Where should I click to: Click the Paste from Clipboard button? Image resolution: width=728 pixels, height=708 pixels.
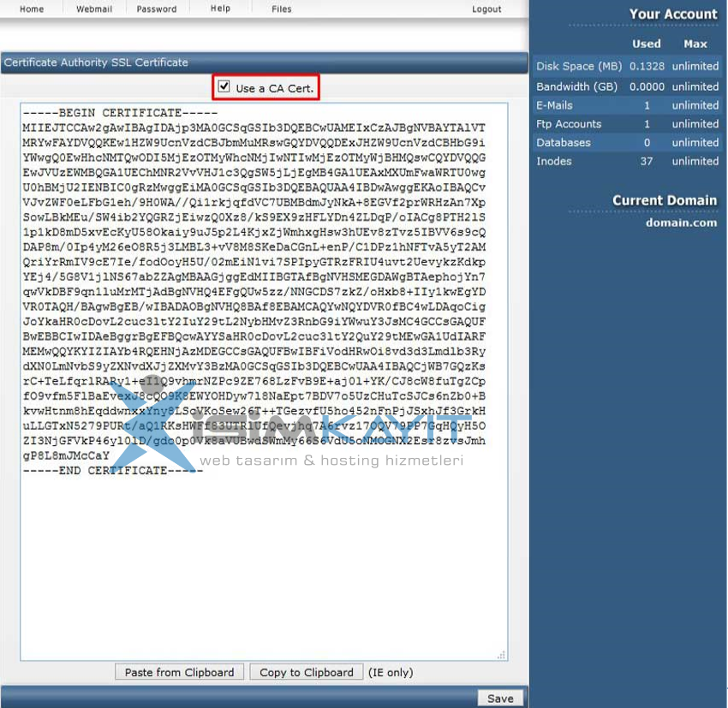click(x=179, y=672)
